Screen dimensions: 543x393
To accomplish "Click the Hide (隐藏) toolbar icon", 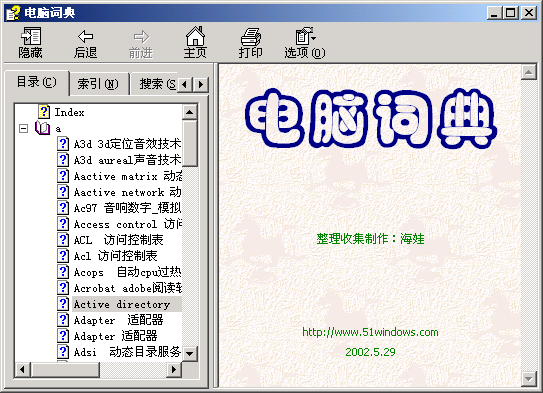I will pos(31,36).
